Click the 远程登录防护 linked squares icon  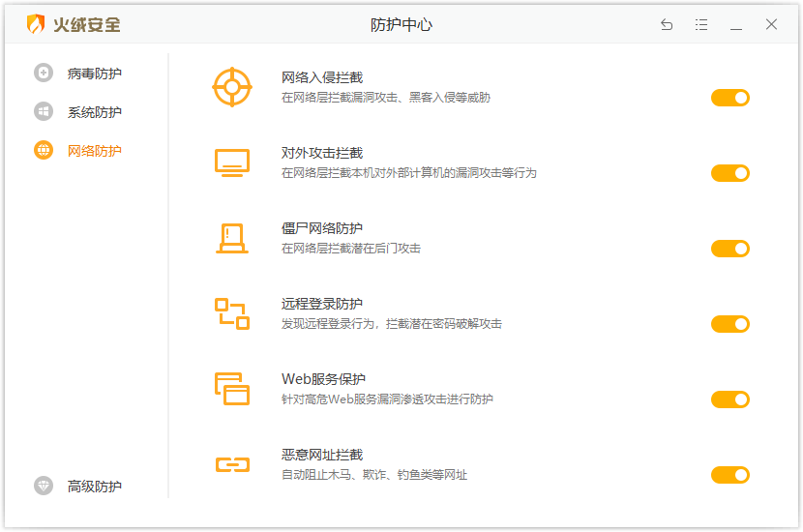232,313
